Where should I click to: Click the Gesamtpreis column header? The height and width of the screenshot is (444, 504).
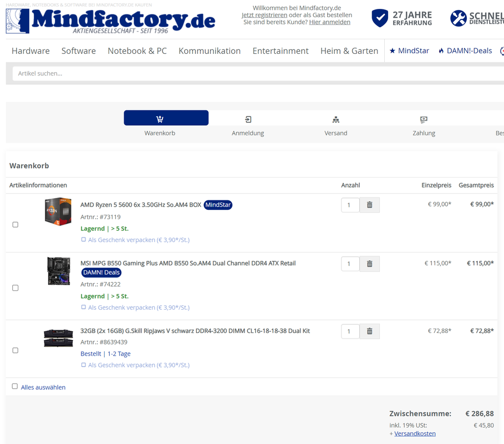click(x=476, y=185)
